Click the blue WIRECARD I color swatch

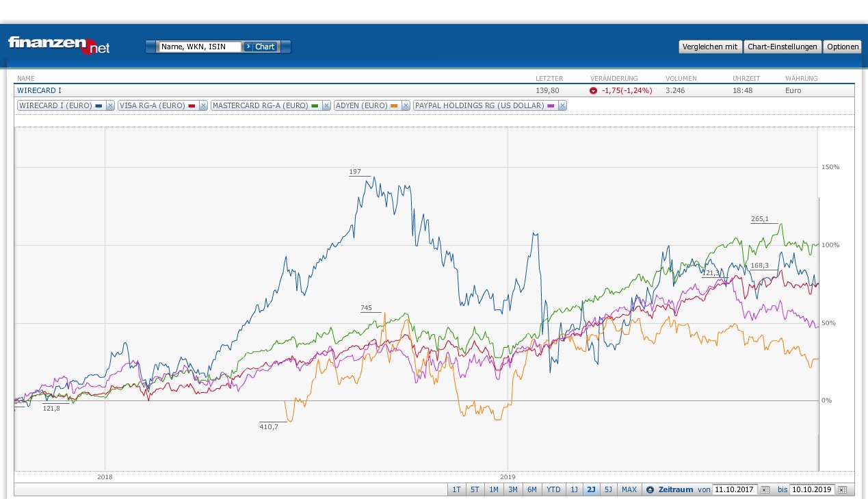(100, 105)
